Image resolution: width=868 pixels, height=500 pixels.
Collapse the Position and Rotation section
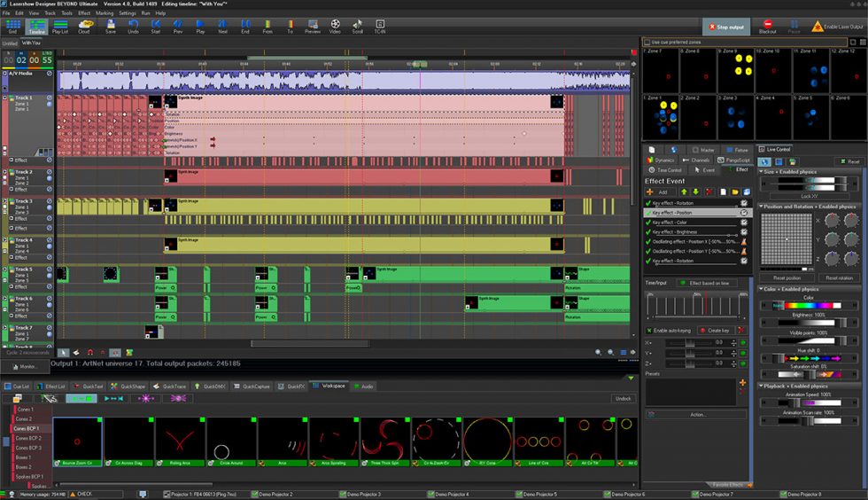761,207
